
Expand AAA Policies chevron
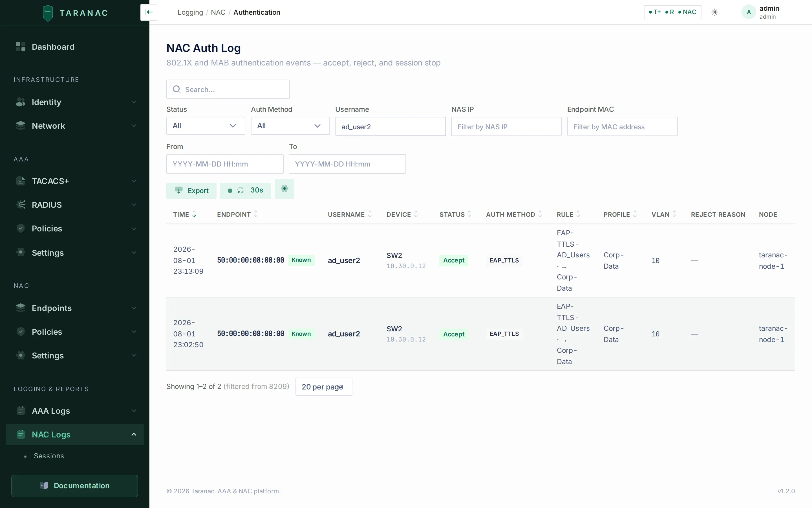pos(134,229)
